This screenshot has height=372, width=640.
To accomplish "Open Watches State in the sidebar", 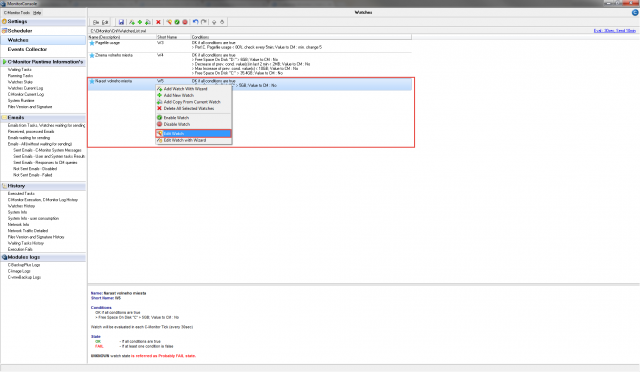I will (x=20, y=82).
